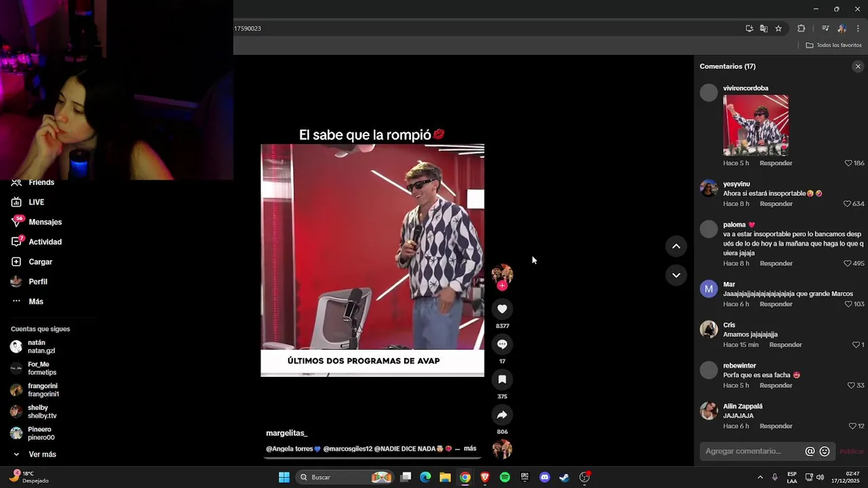This screenshot has width=868, height=488.
Task: Click the video progress bar
Action: click(372, 457)
